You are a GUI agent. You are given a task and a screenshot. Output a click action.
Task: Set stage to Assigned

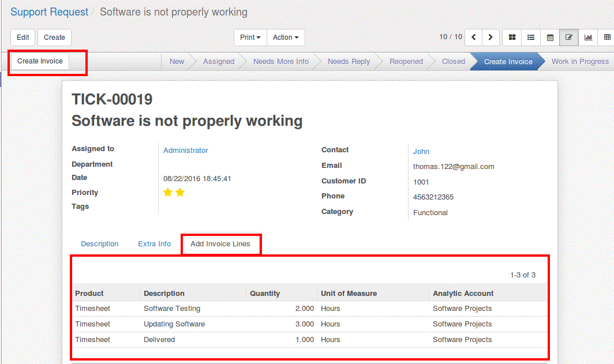tap(219, 62)
